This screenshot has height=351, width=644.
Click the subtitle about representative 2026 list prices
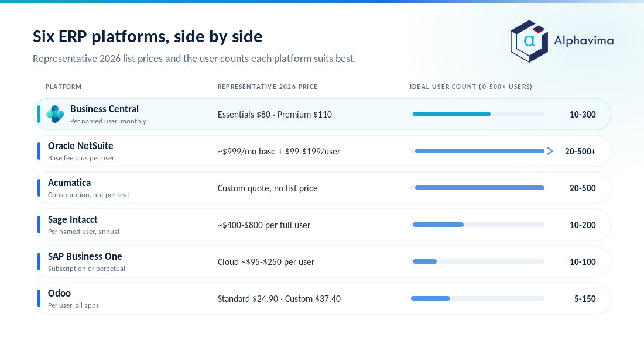click(194, 58)
